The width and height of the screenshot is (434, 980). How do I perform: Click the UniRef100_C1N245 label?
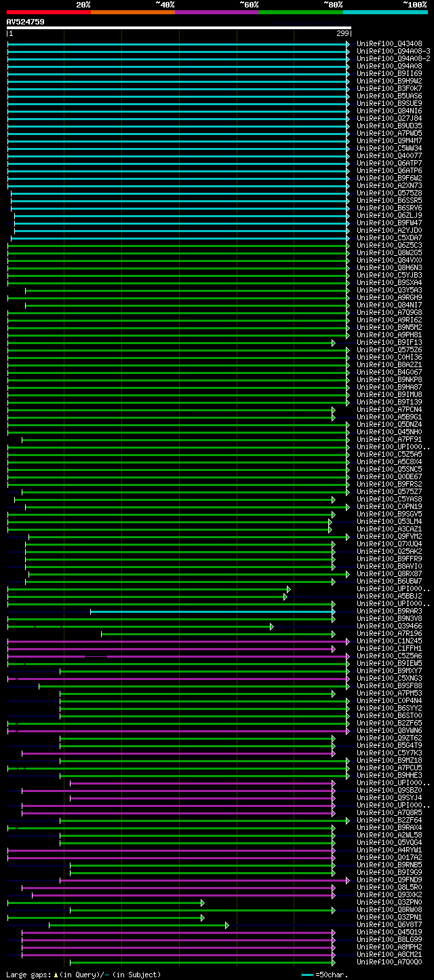(389, 641)
